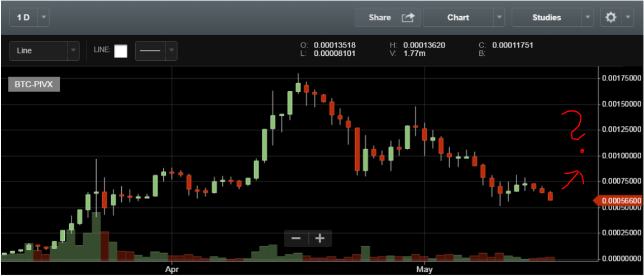This screenshot has height=276, width=644.
Task: Click the 0.00056600 current price tag
Action: pyautogui.click(x=618, y=201)
